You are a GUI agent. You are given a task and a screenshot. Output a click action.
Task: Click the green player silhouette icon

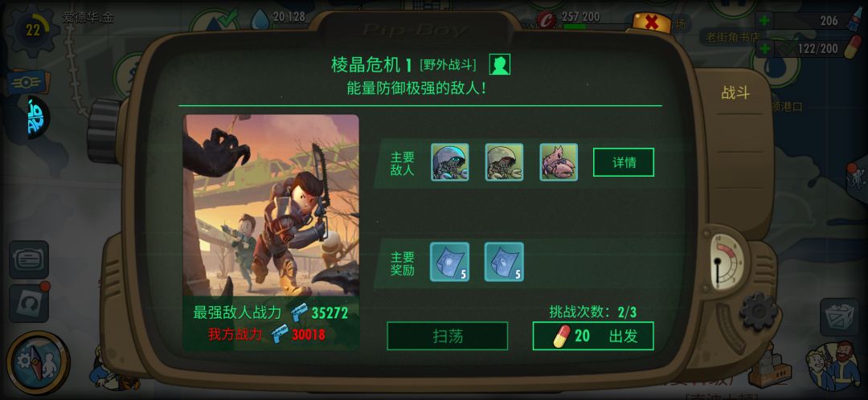coord(500,65)
